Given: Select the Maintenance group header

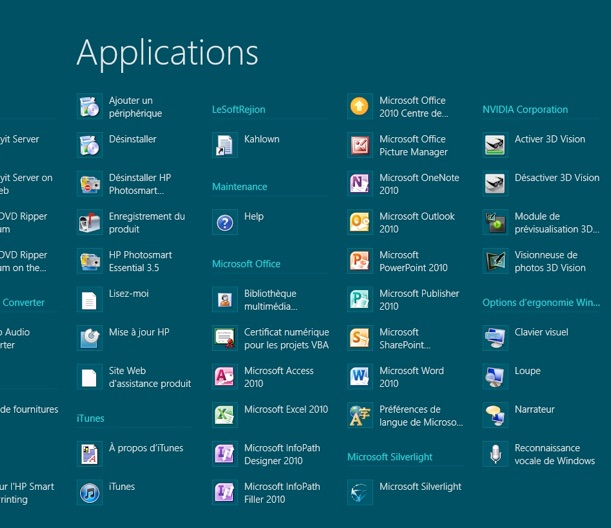Looking at the screenshot, I should click(x=240, y=187).
